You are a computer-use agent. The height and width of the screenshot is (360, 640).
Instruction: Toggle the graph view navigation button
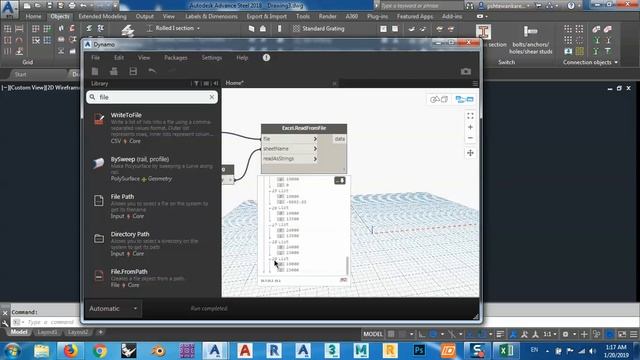(464, 99)
